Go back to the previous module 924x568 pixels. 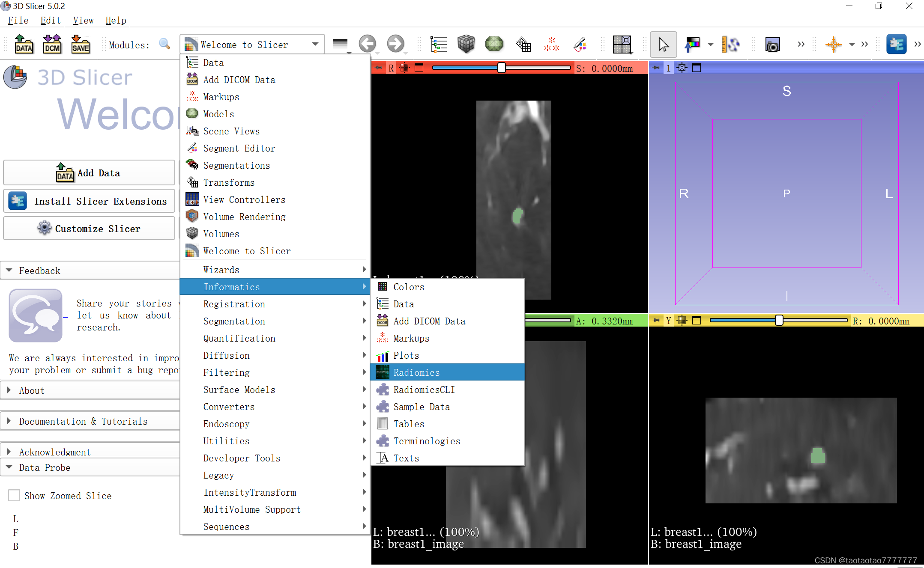[x=367, y=44]
